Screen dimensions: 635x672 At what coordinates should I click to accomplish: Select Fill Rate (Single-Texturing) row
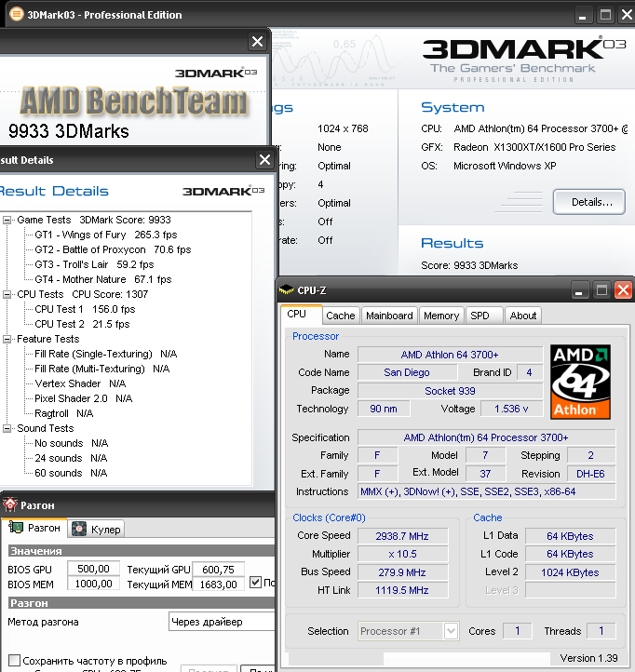pyautogui.click(x=105, y=354)
